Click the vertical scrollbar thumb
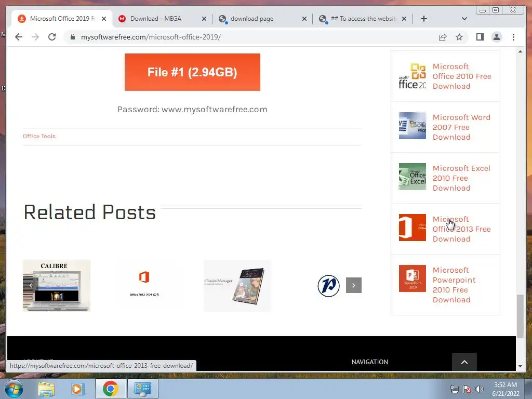The width and height of the screenshot is (532, 399). point(520,316)
